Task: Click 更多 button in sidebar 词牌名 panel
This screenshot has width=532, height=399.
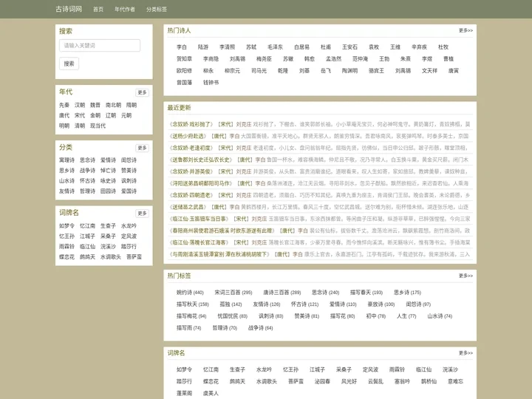Action: 142,213
